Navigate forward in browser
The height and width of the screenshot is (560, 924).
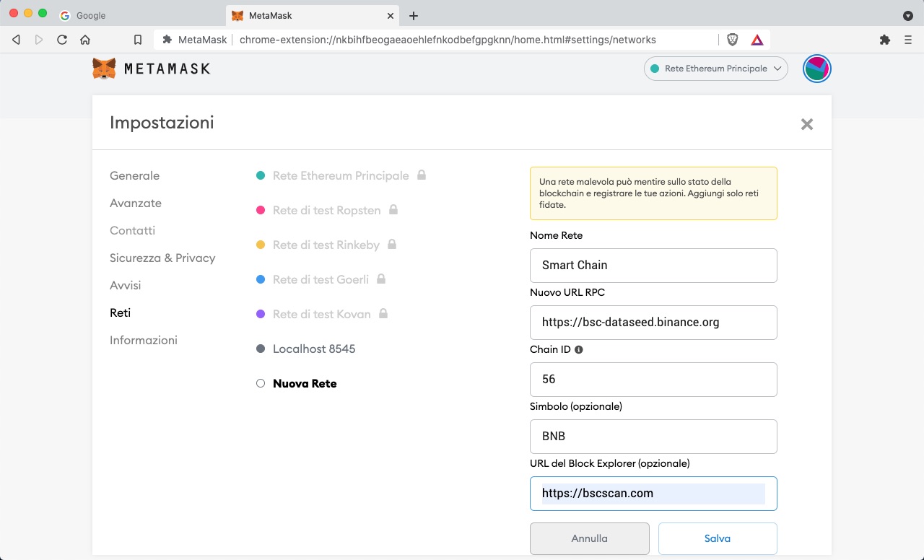point(39,40)
